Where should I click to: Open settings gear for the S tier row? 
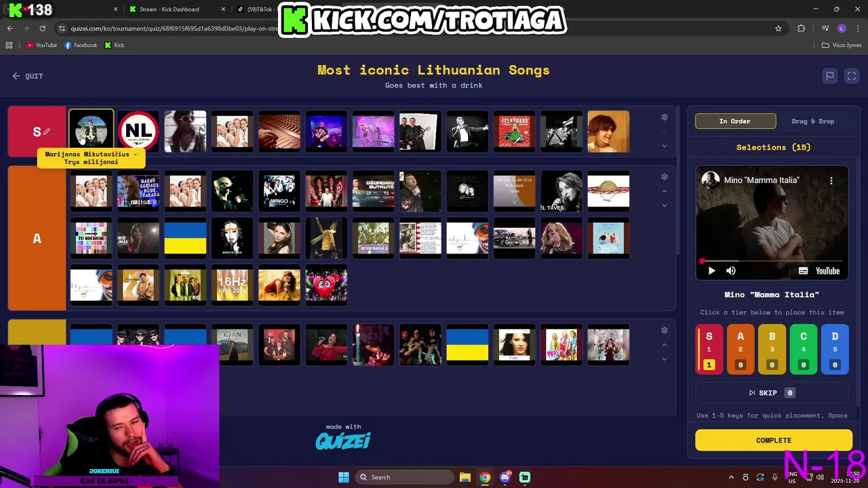click(665, 117)
